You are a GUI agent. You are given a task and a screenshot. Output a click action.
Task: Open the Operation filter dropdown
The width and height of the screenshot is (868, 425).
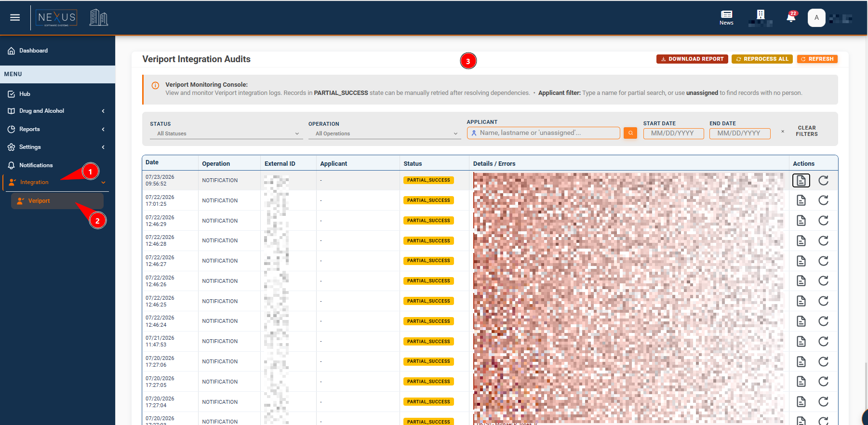coord(385,134)
